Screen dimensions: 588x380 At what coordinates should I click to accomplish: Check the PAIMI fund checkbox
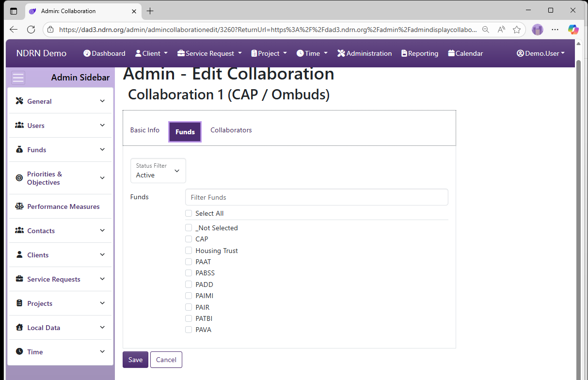point(189,296)
